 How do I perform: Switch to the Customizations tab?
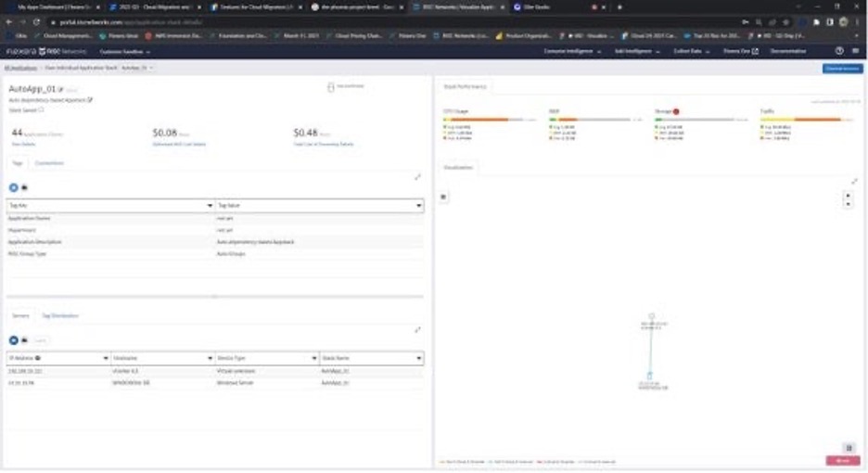(49, 163)
